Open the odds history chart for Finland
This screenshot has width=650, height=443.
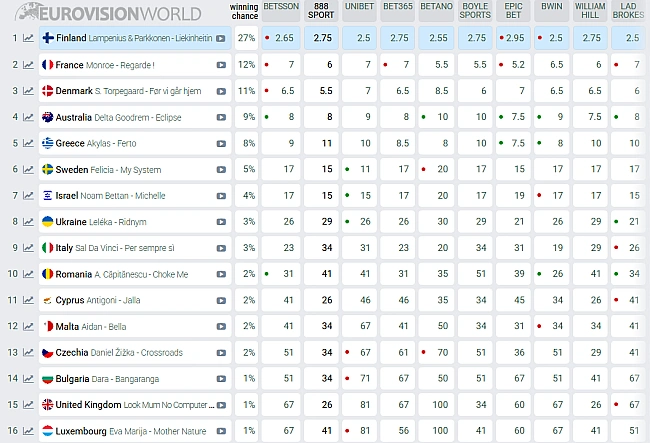click(x=28, y=38)
